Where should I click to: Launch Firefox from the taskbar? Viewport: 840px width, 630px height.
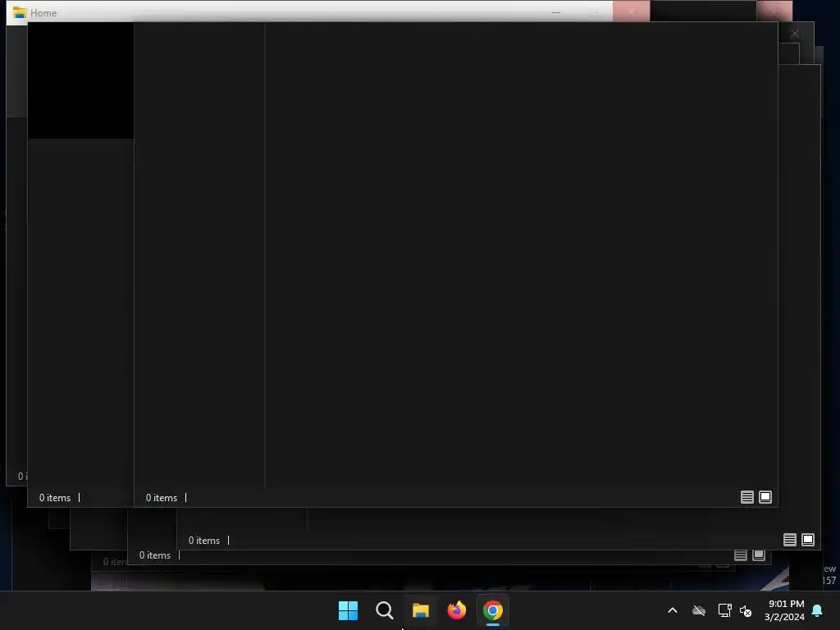[x=456, y=610]
